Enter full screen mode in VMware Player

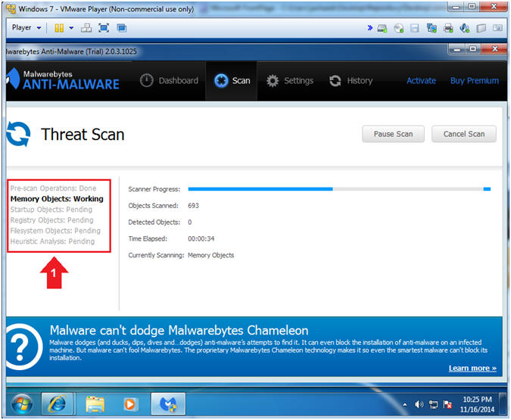coord(104,28)
